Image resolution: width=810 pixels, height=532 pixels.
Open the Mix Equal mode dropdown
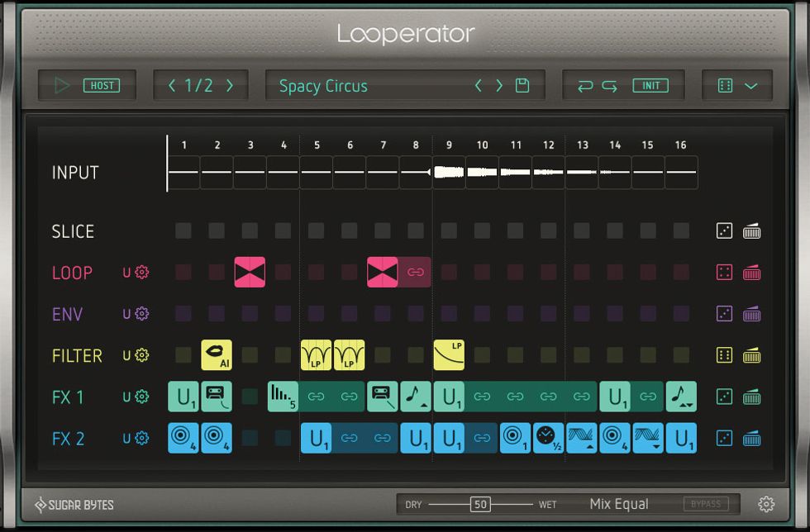tap(619, 504)
